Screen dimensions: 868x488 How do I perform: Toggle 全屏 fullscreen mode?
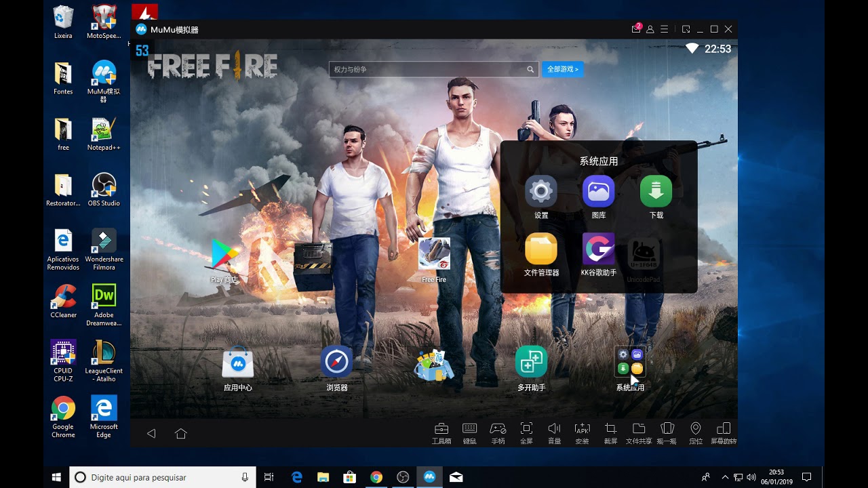click(526, 432)
